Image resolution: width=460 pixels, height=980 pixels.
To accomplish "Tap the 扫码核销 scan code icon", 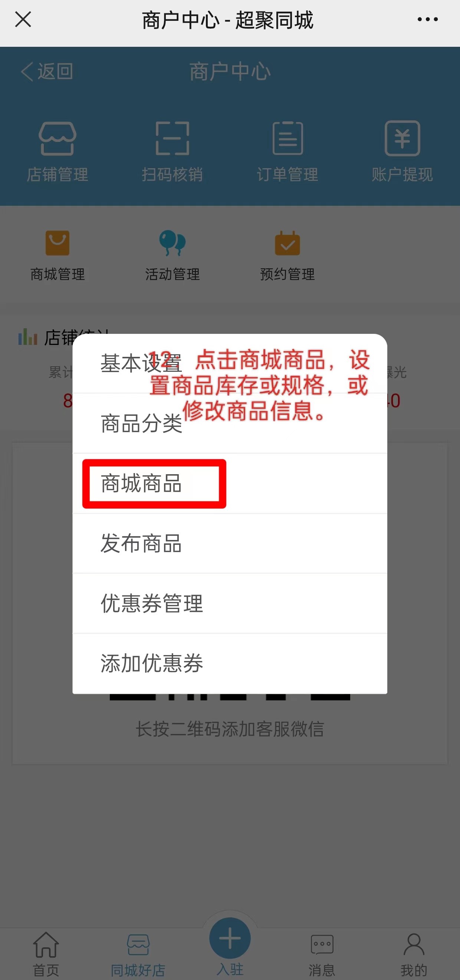I will [172, 139].
